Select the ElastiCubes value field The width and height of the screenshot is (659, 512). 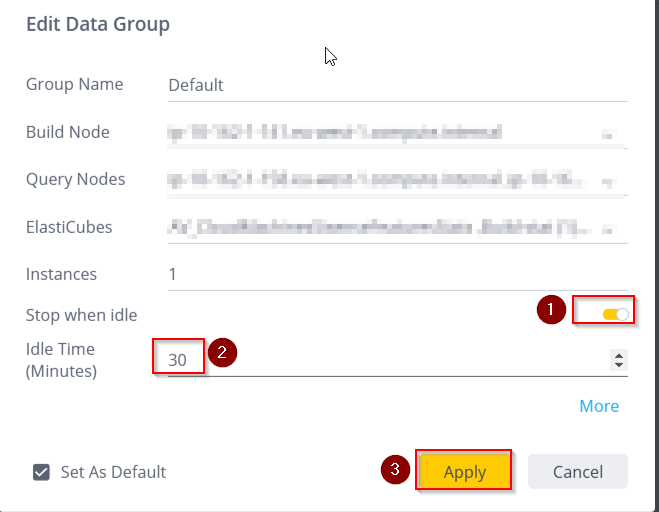[380, 228]
